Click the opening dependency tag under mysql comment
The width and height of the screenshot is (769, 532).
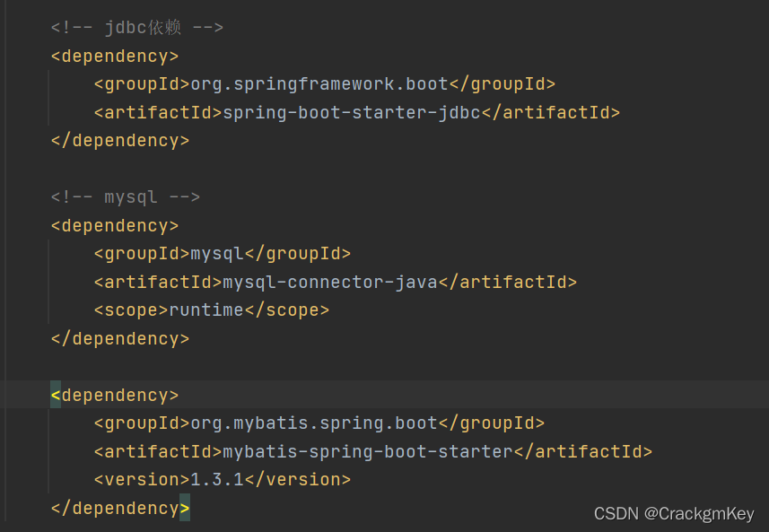tap(115, 225)
